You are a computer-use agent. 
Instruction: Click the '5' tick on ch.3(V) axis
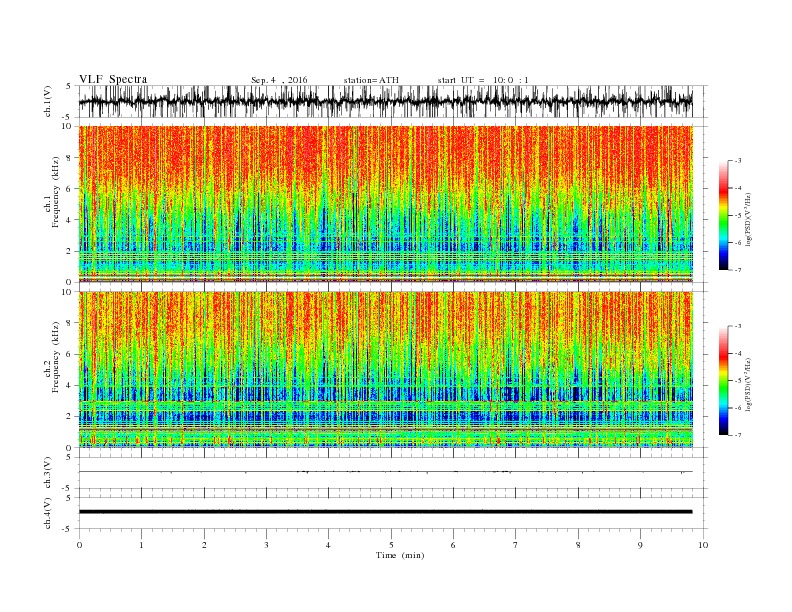(69, 457)
